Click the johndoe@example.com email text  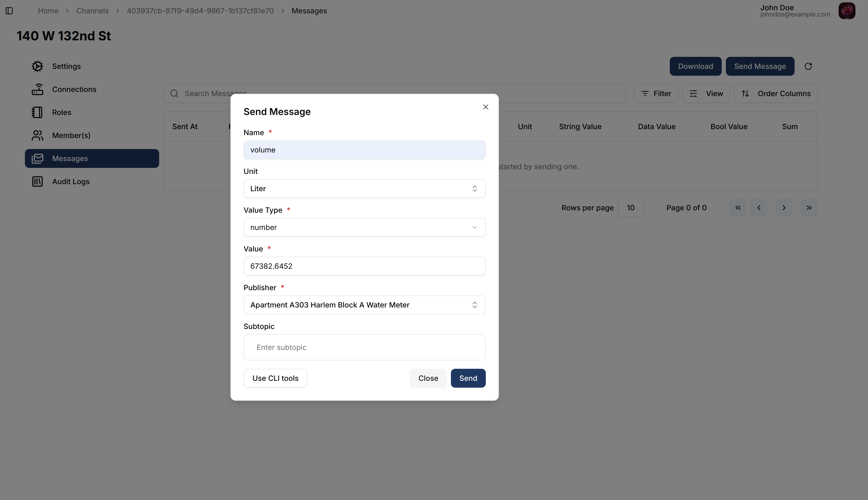pyautogui.click(x=795, y=14)
